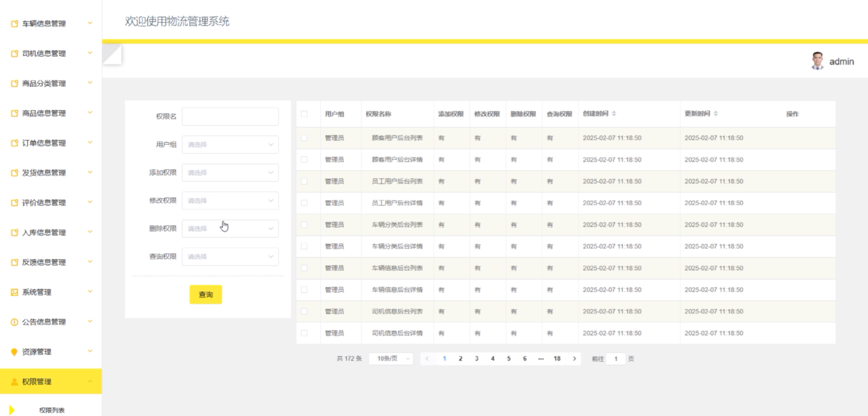Sort by 更新时间 column arrows
This screenshot has height=416, width=868.
coord(716,114)
